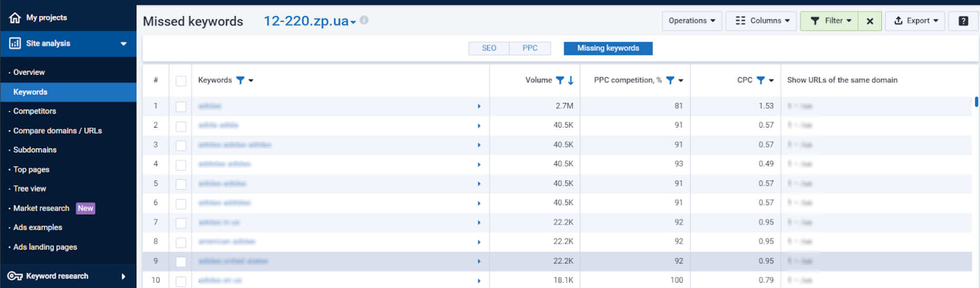
Task: Click the row 6 keyword arrow icon
Action: click(x=479, y=203)
